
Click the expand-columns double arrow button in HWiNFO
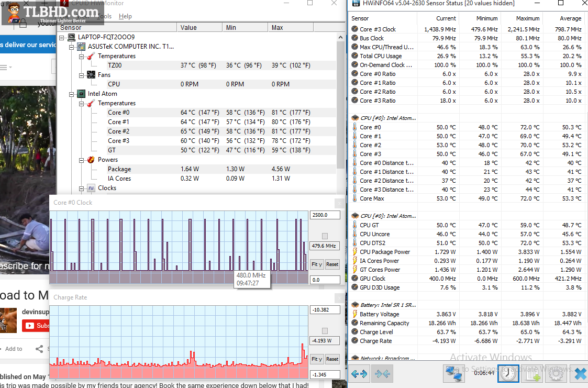[x=359, y=373]
